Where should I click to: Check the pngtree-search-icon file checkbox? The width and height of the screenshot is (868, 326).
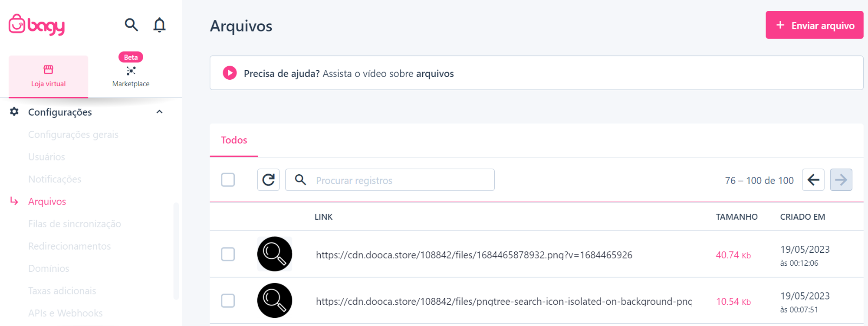pyautogui.click(x=228, y=301)
